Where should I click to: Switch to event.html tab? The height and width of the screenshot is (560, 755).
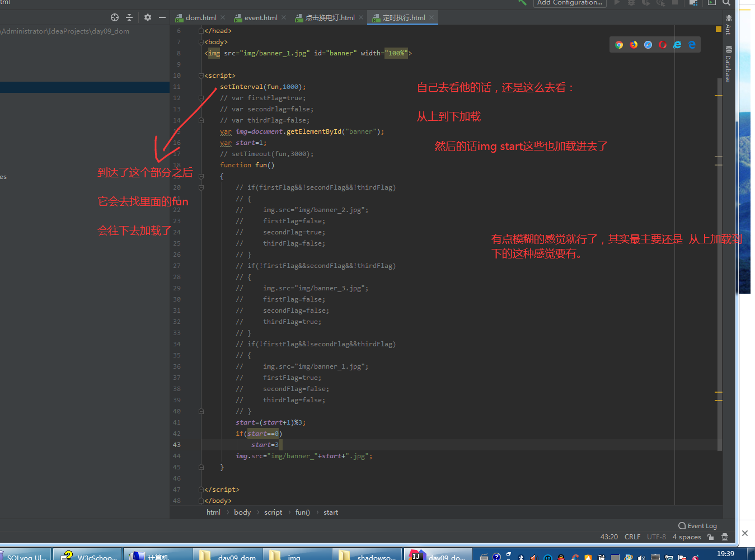260,17
